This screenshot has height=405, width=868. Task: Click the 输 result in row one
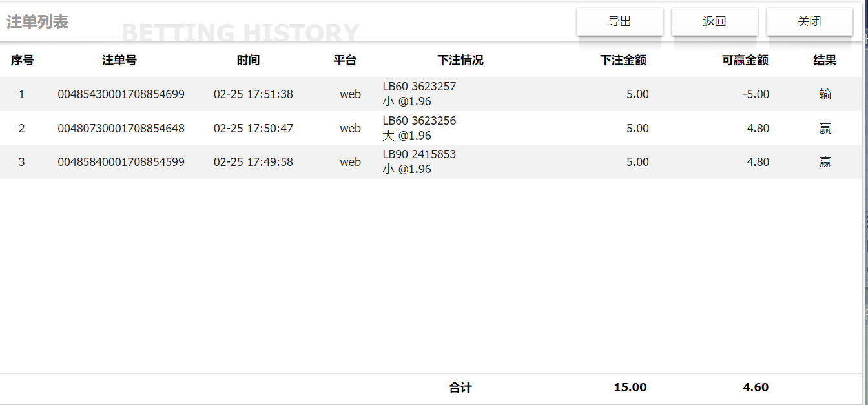tap(825, 94)
